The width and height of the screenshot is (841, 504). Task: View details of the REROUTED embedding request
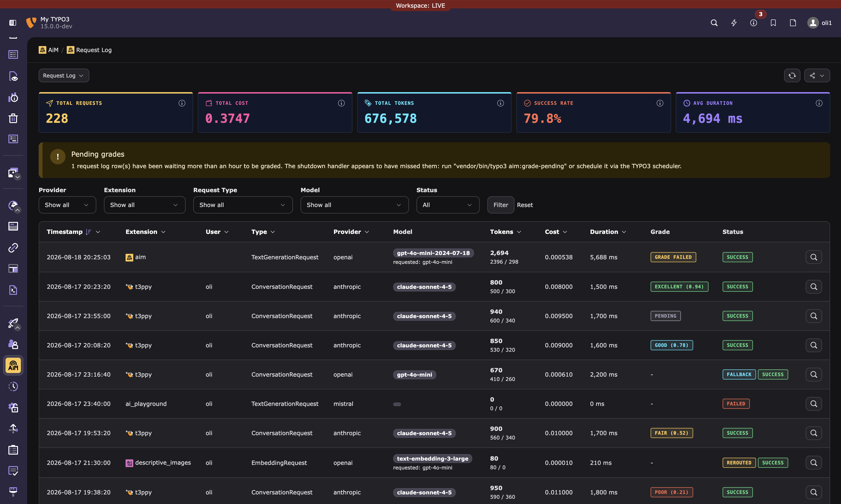813,462
